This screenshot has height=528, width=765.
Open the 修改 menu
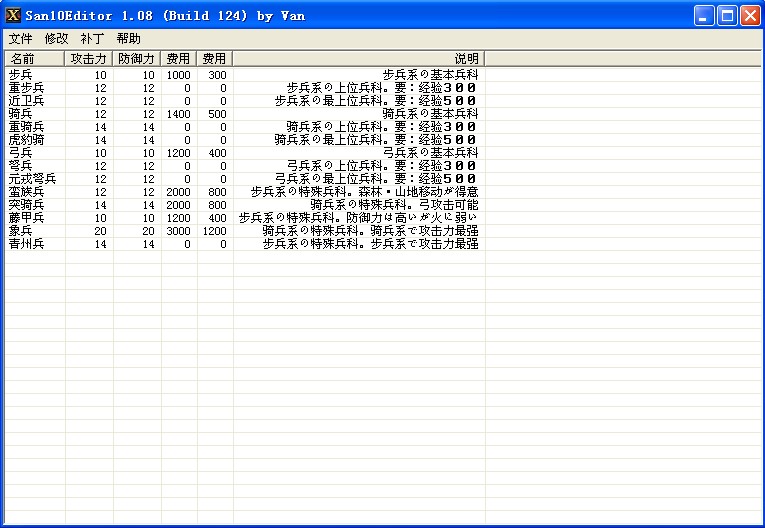coord(56,38)
